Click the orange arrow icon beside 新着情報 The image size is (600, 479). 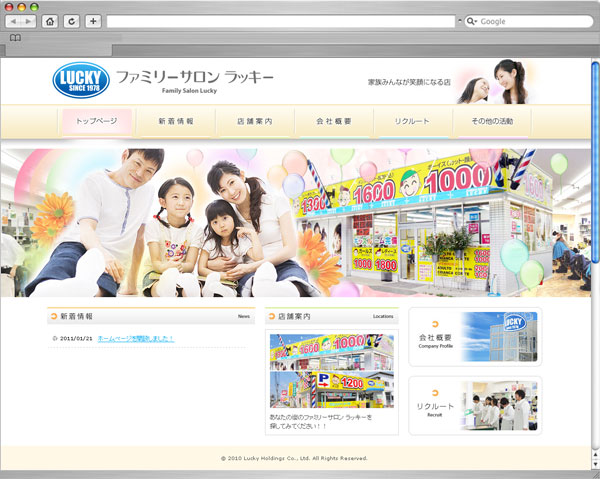[54, 316]
